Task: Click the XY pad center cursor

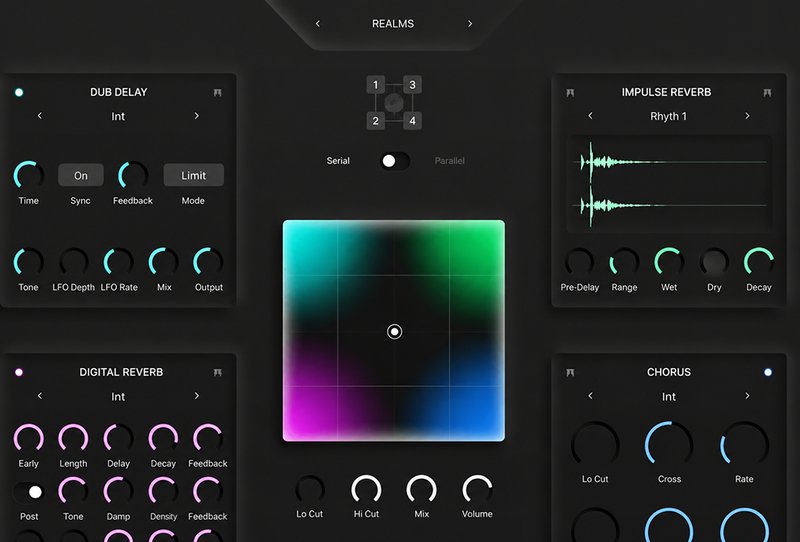Action: (394, 332)
